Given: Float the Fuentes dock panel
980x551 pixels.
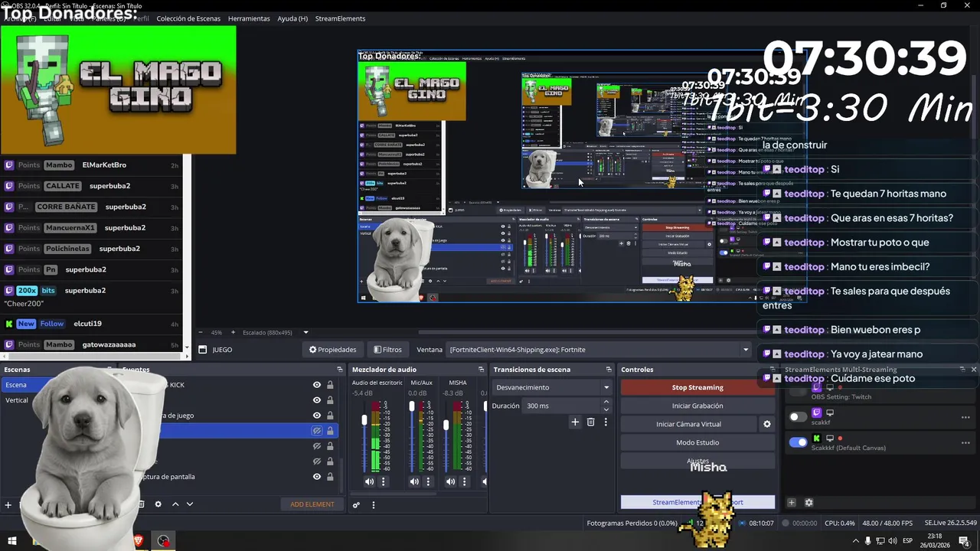Looking at the screenshot, I should pos(340,370).
